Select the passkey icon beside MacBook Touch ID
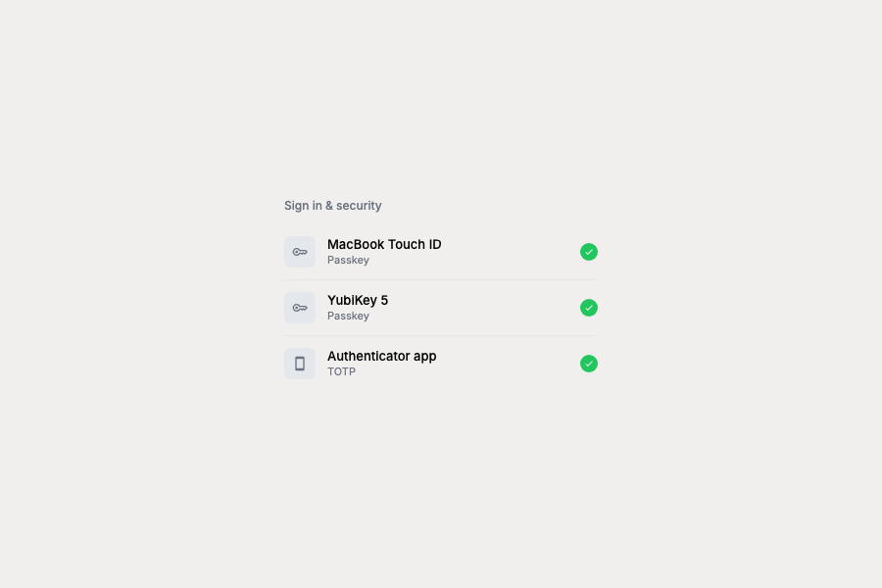 click(300, 251)
